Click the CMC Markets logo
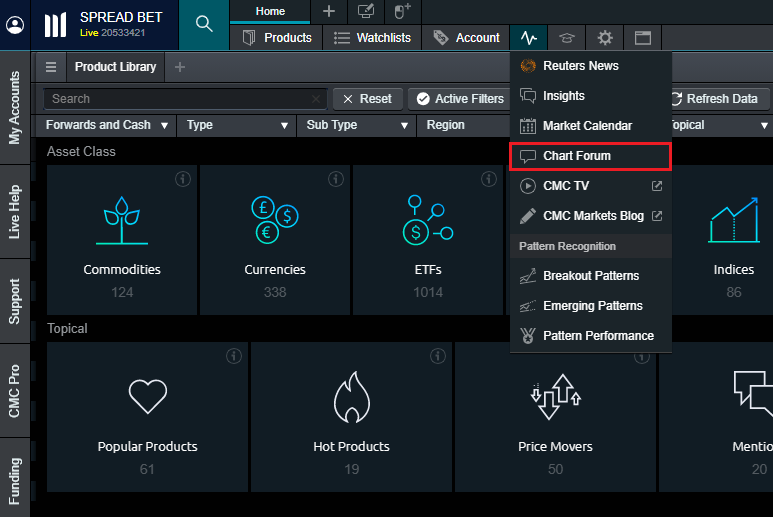This screenshot has width=773, height=517. [x=55, y=25]
